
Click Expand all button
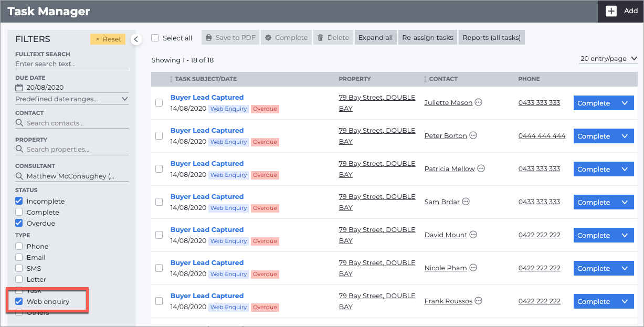375,38
